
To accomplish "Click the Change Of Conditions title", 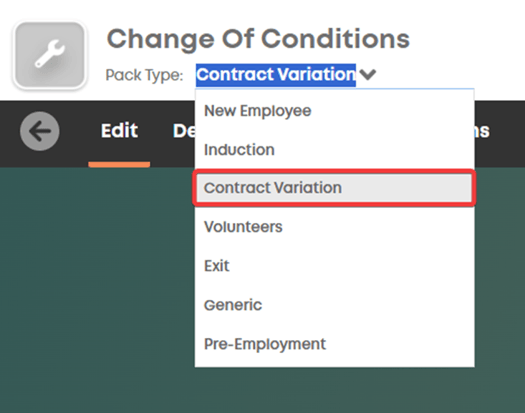I will pyautogui.click(x=258, y=39).
